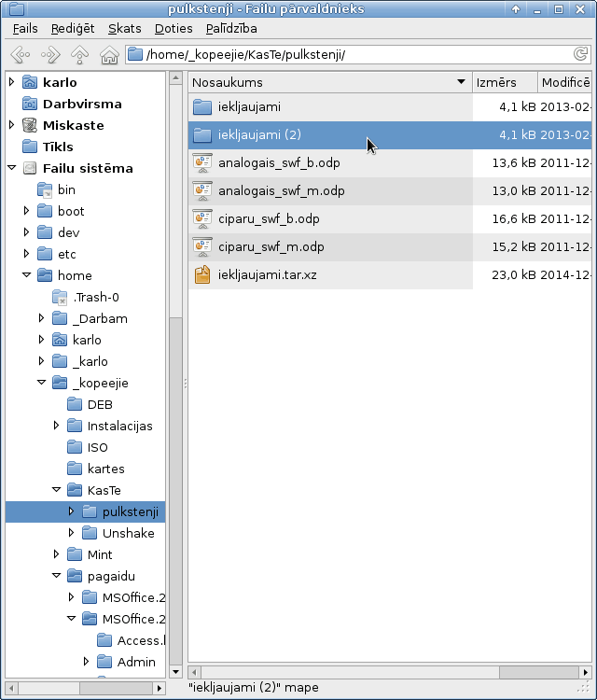Select the kartes folder in tree
597x700 pixels.
[x=106, y=469]
